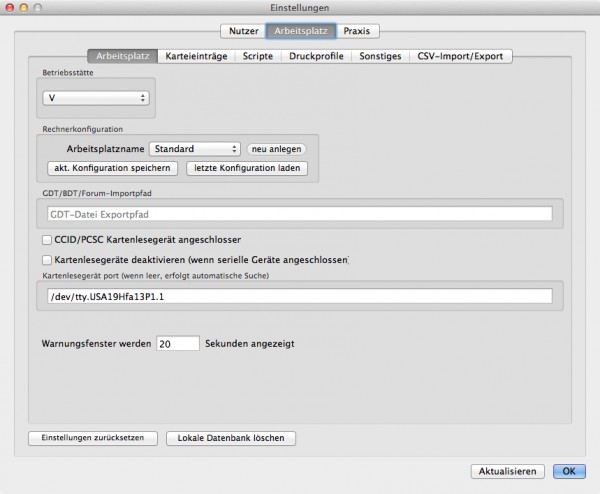600x494 pixels.
Task: Confirm with the OK button
Action: click(x=569, y=471)
